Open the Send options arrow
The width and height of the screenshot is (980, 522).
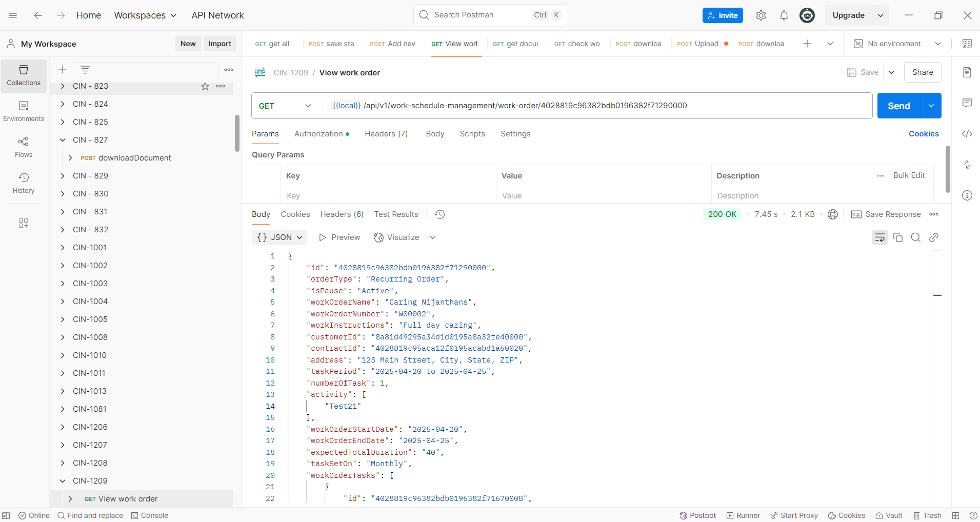(x=931, y=106)
